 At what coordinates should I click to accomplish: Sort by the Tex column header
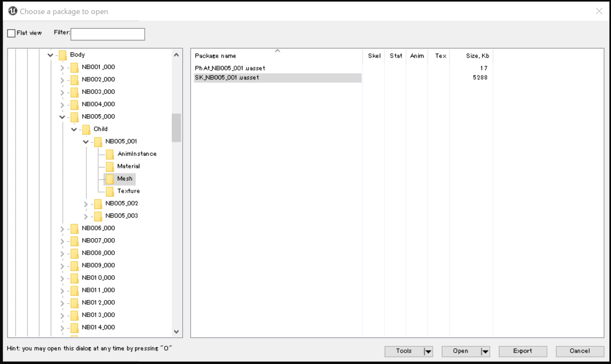(x=439, y=55)
